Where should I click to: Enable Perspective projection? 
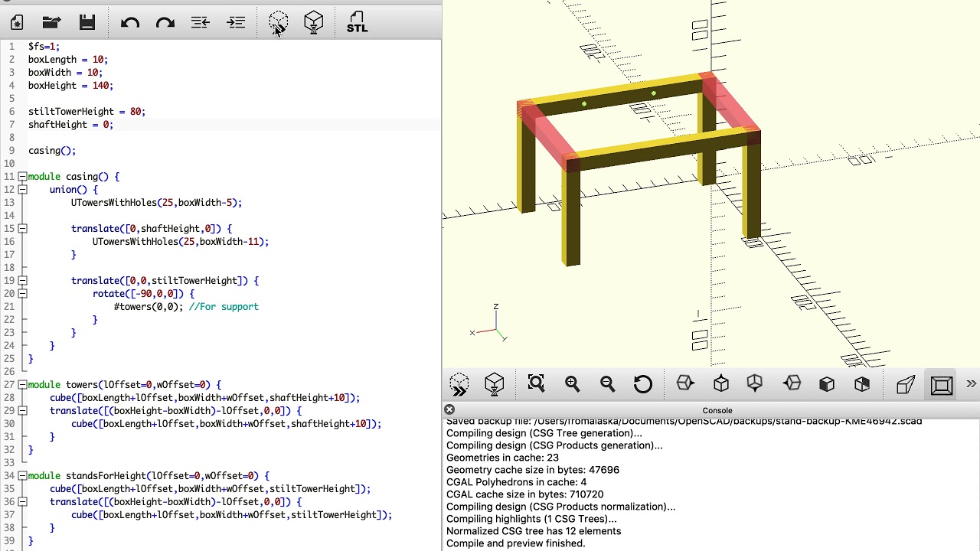pyautogui.click(x=906, y=383)
